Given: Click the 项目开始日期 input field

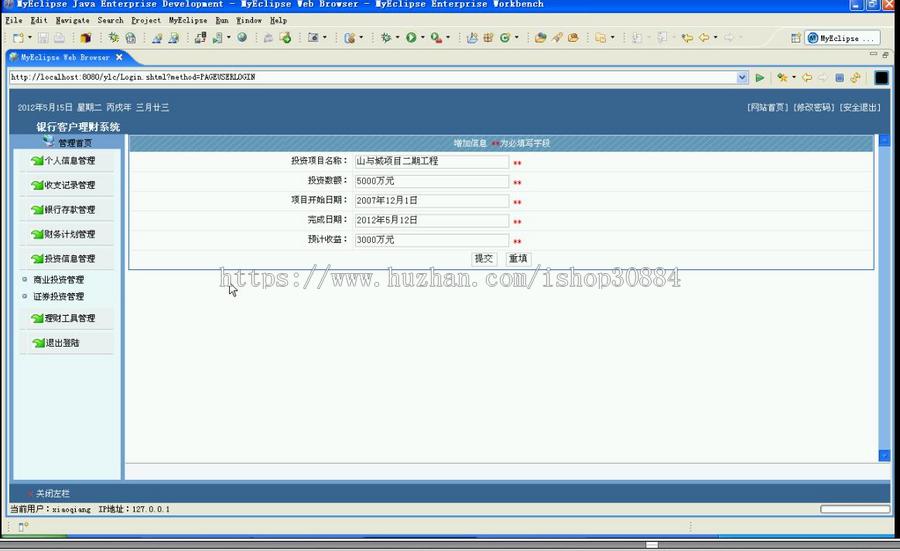Looking at the screenshot, I should [x=432, y=200].
